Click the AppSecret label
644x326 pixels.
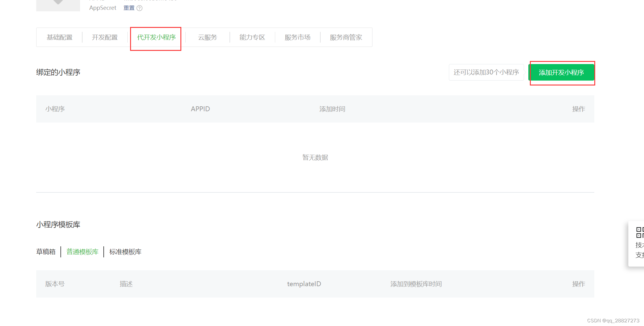[x=103, y=8]
